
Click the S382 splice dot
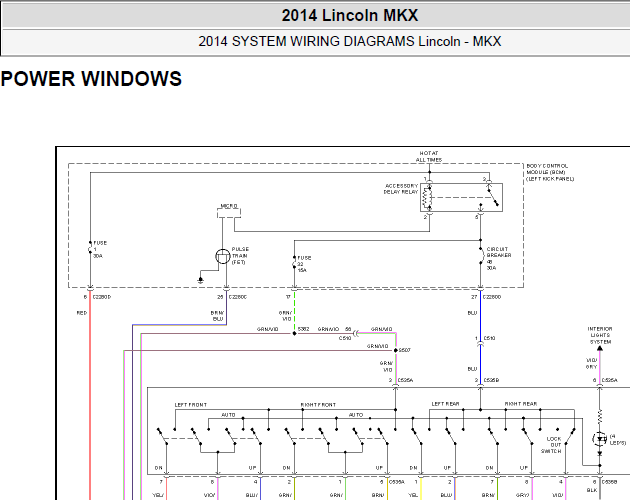point(295,333)
